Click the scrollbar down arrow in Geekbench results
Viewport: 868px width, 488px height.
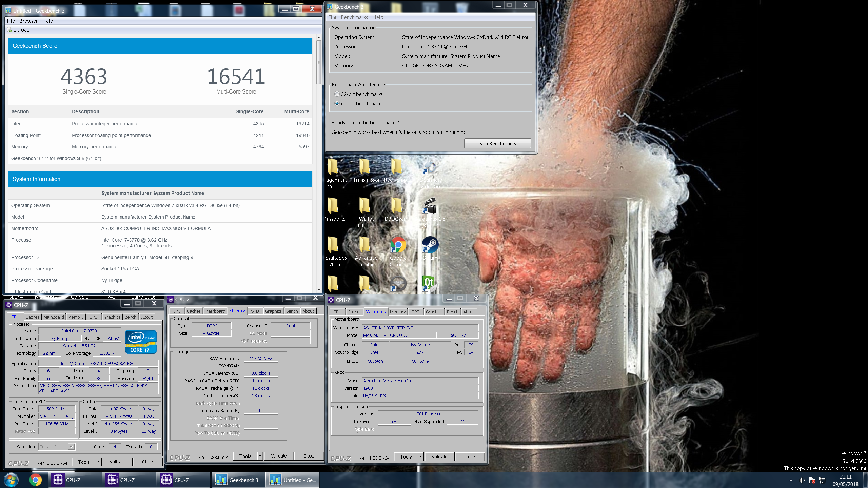[319, 290]
